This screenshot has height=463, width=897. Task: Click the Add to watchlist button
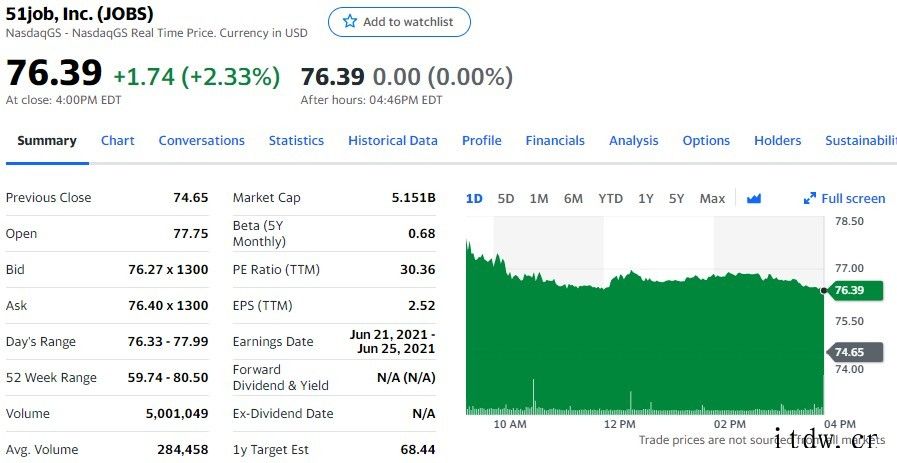point(399,22)
